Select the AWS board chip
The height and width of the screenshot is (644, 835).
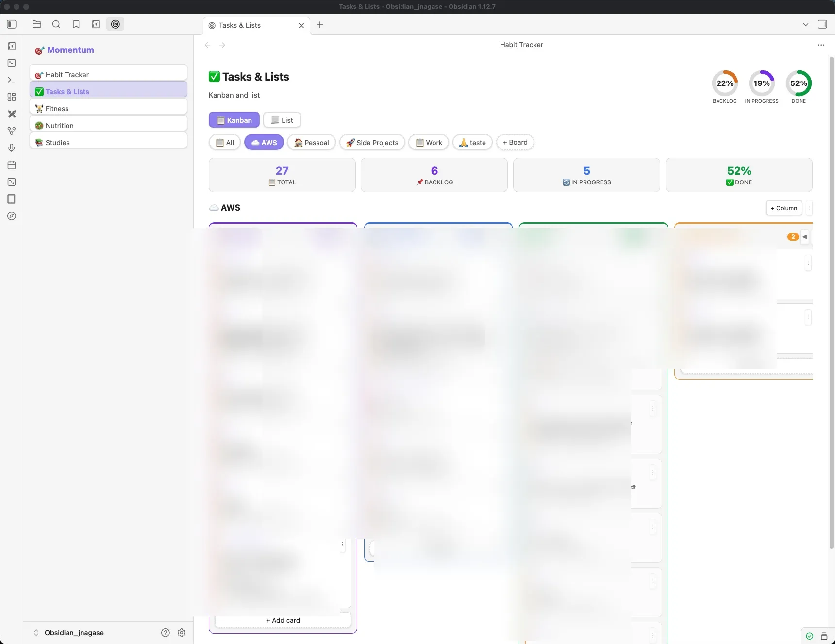click(x=264, y=143)
